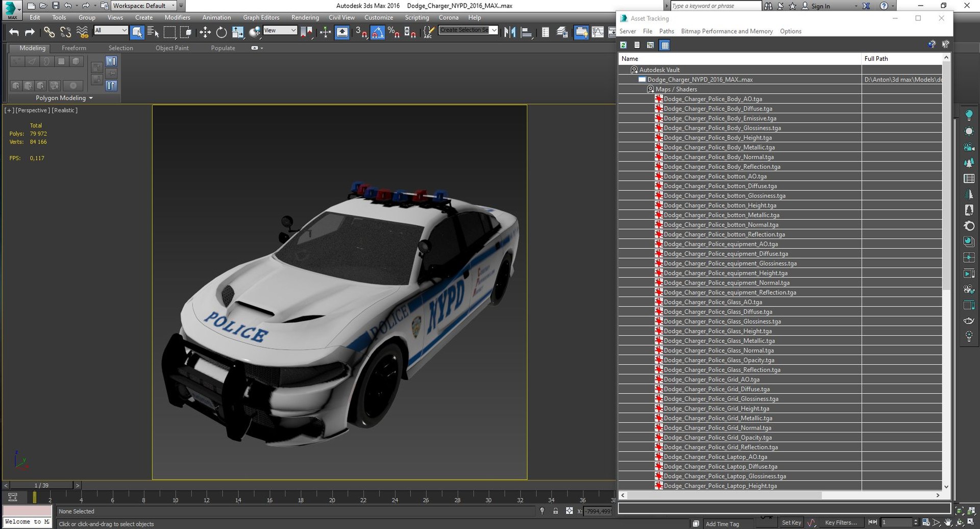Toggle Window/Crossing selection mode
The image size is (980, 529).
(186, 32)
